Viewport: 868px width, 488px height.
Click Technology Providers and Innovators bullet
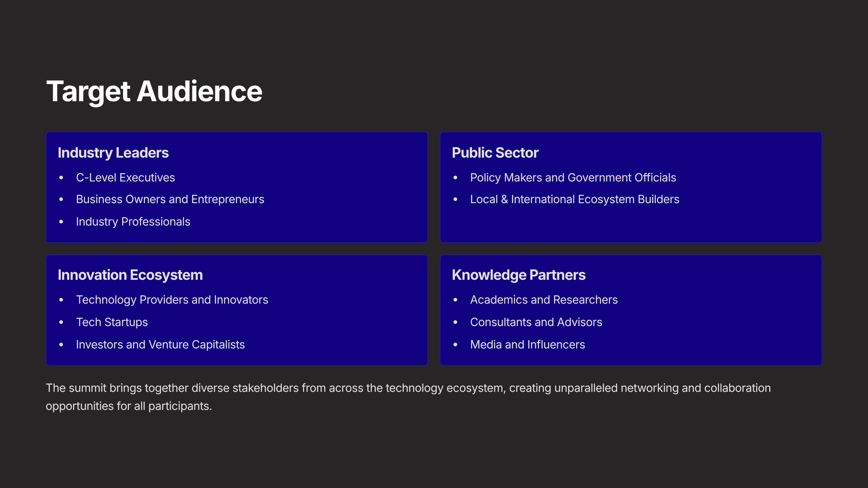172,300
